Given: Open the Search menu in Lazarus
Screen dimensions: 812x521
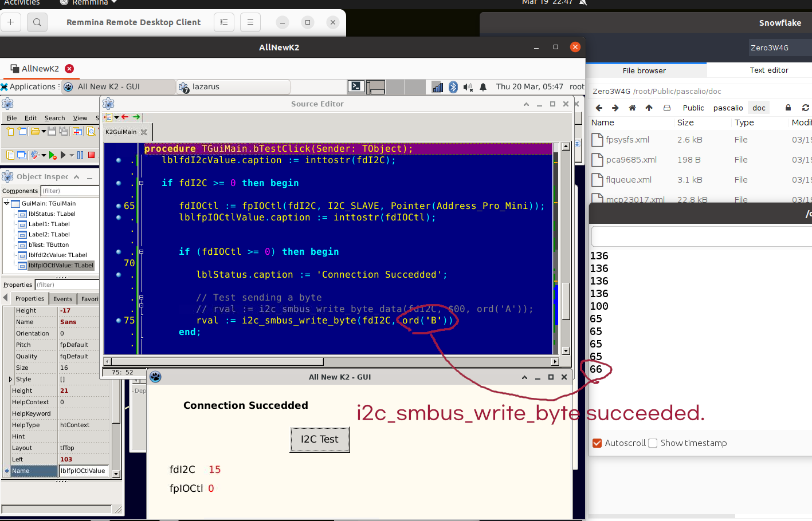Looking at the screenshot, I should 54,118.
